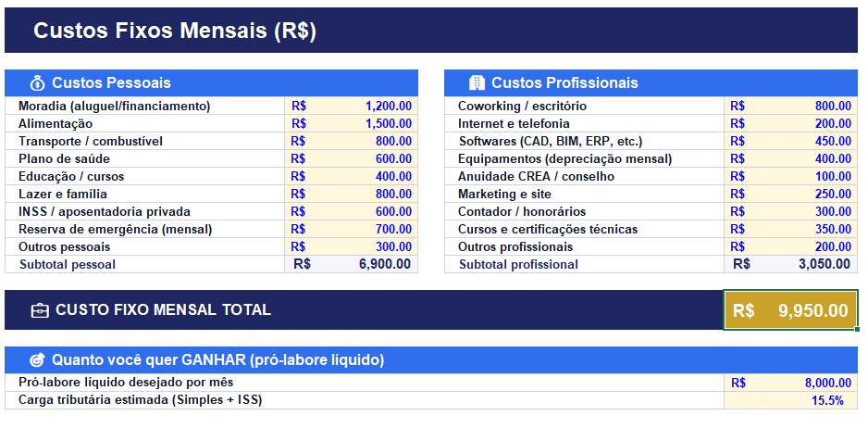The height and width of the screenshot is (428, 868).
Task: Click the Subtotal profissional amount 3,050.00
Action: (791, 264)
